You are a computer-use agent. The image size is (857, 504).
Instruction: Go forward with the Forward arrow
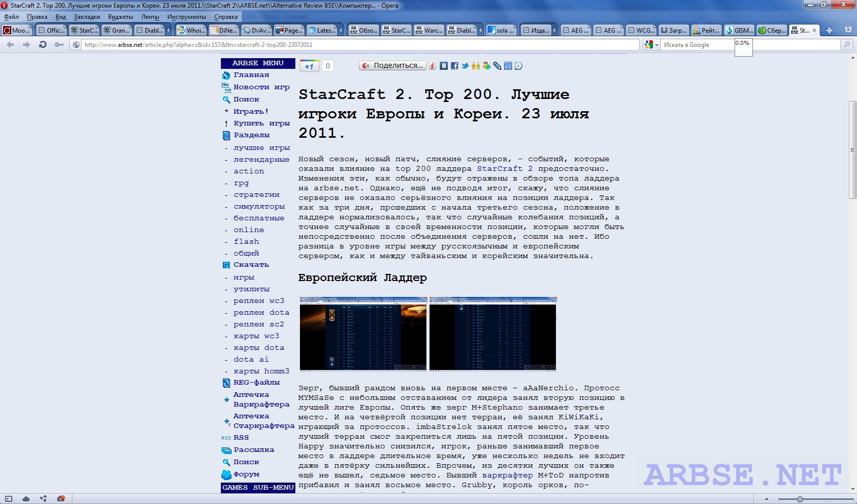(27, 45)
